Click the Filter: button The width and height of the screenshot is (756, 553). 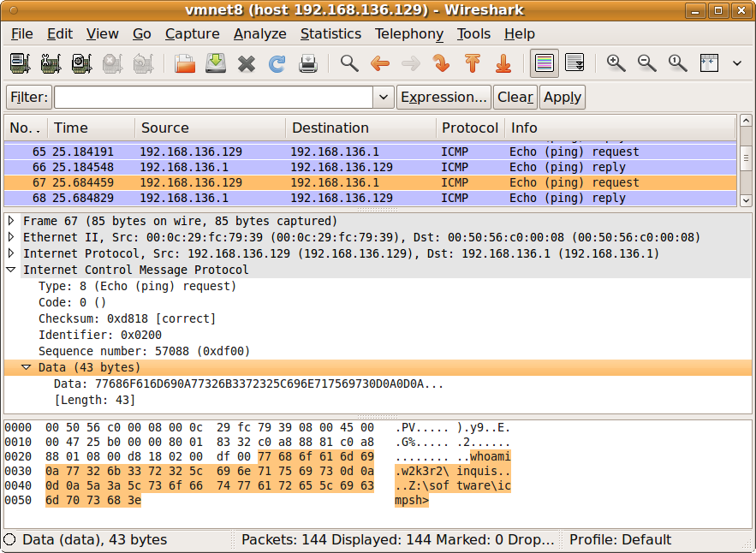(x=28, y=98)
